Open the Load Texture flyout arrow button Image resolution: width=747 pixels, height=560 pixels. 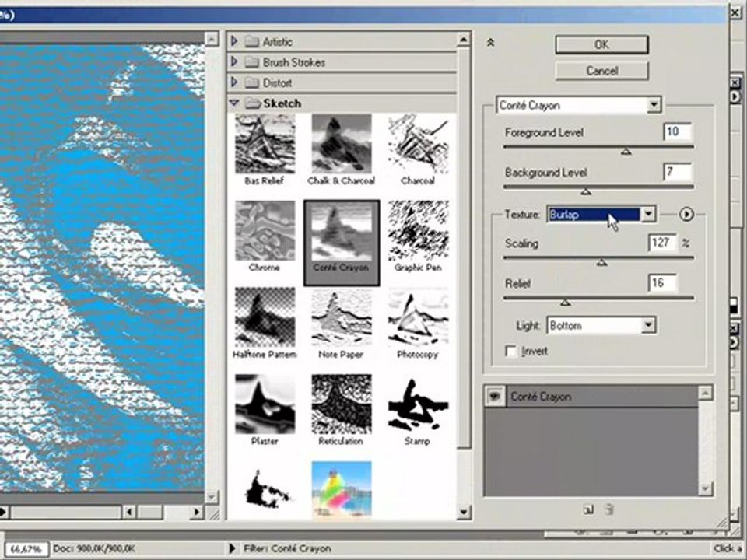coord(686,215)
